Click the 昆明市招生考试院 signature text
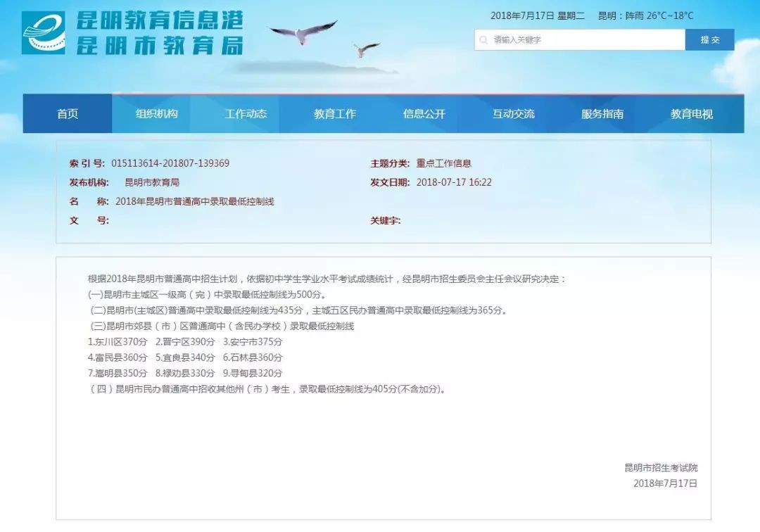 pyautogui.click(x=661, y=468)
